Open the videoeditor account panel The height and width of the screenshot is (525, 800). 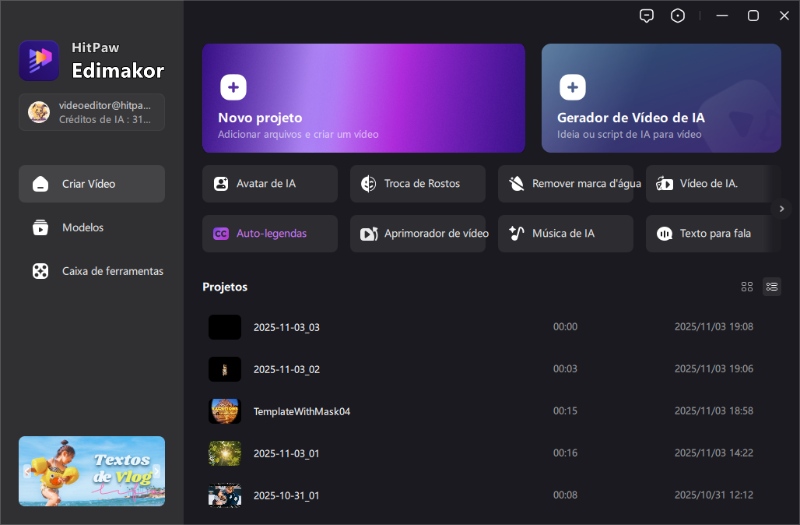pyautogui.click(x=92, y=112)
